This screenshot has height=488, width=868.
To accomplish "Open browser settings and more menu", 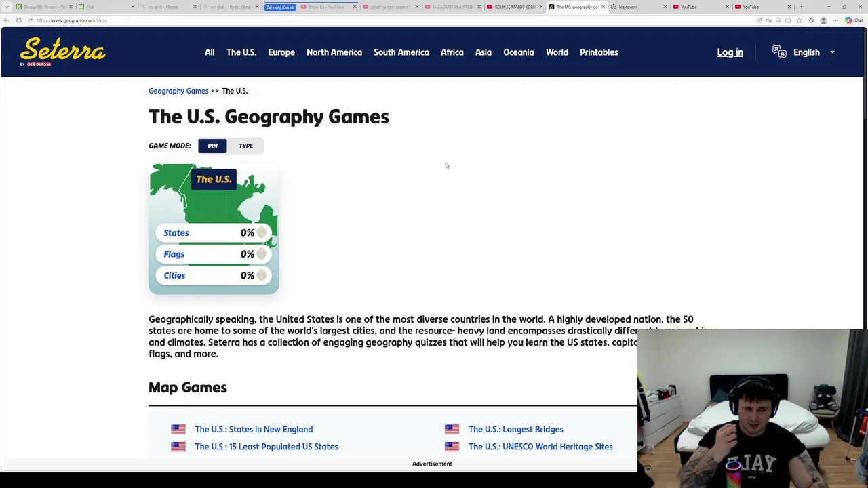I will [835, 20].
